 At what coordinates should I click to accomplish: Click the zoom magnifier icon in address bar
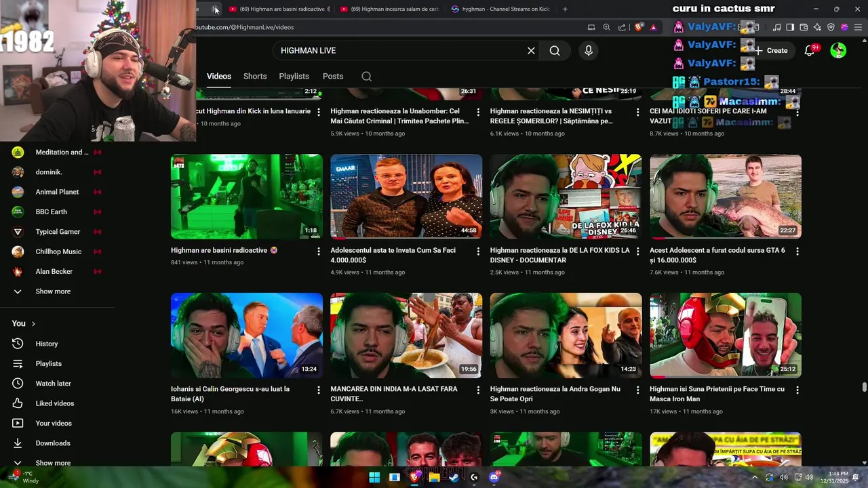click(607, 27)
